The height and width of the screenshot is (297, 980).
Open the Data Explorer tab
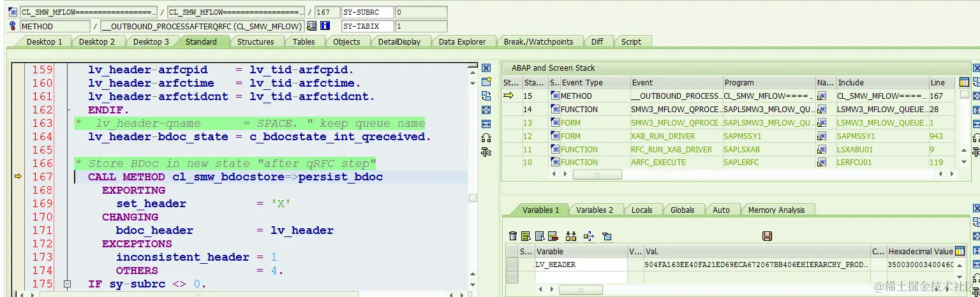pos(462,41)
